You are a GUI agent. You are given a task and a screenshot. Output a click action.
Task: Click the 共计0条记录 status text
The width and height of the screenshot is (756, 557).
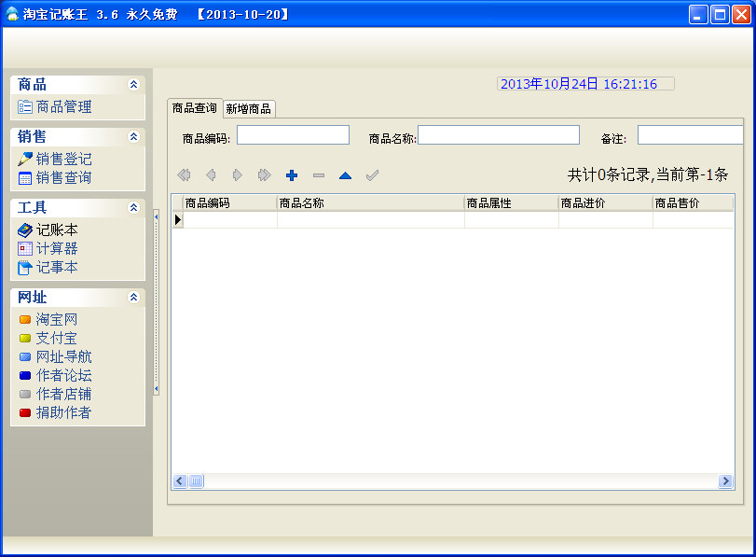[x=648, y=174]
